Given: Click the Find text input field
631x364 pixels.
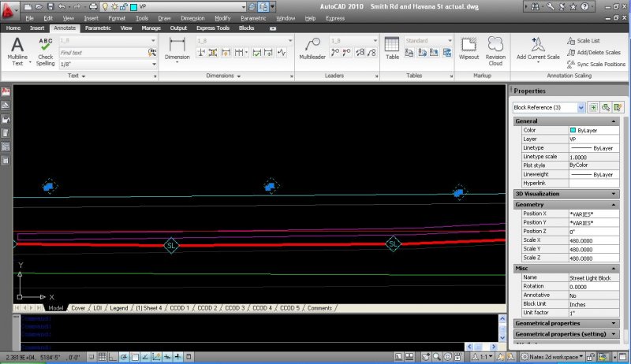Looking at the screenshot, I should click(103, 53).
